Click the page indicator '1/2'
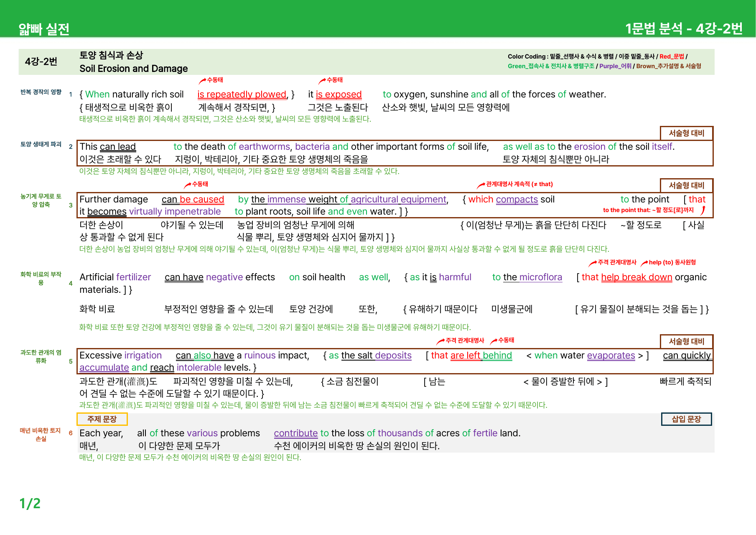This screenshot has width=756, height=535. click(x=30, y=503)
